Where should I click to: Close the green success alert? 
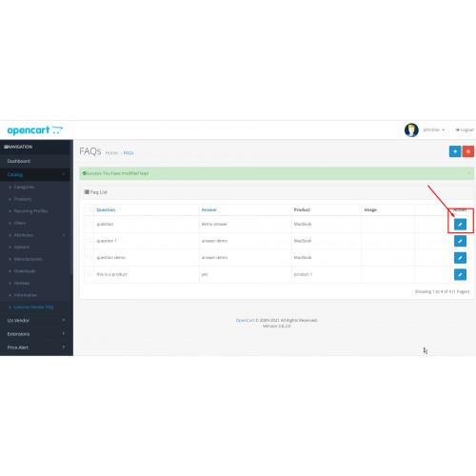(x=469, y=173)
